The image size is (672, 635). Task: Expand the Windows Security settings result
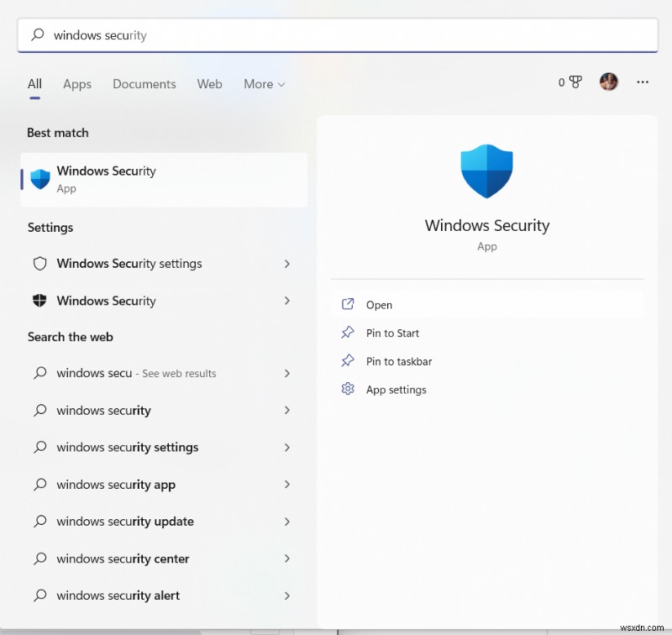point(286,264)
